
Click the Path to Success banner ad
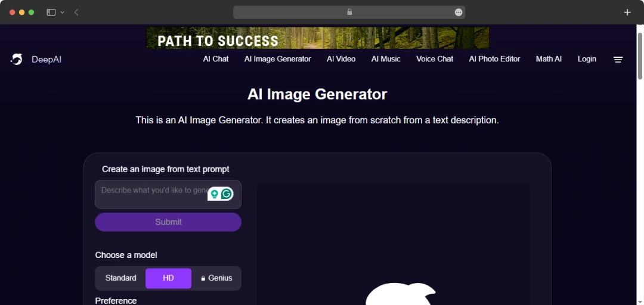tap(317, 38)
